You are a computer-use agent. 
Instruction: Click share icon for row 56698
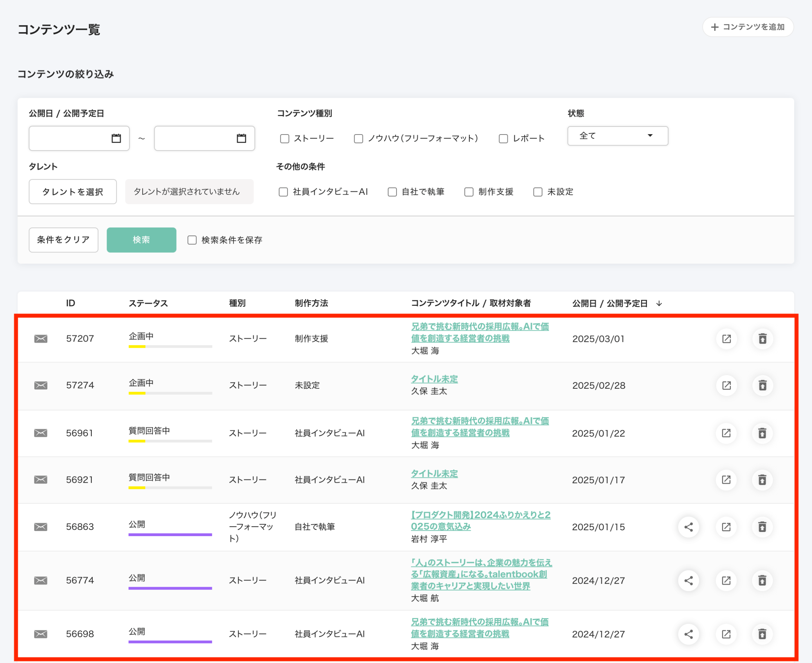(689, 634)
